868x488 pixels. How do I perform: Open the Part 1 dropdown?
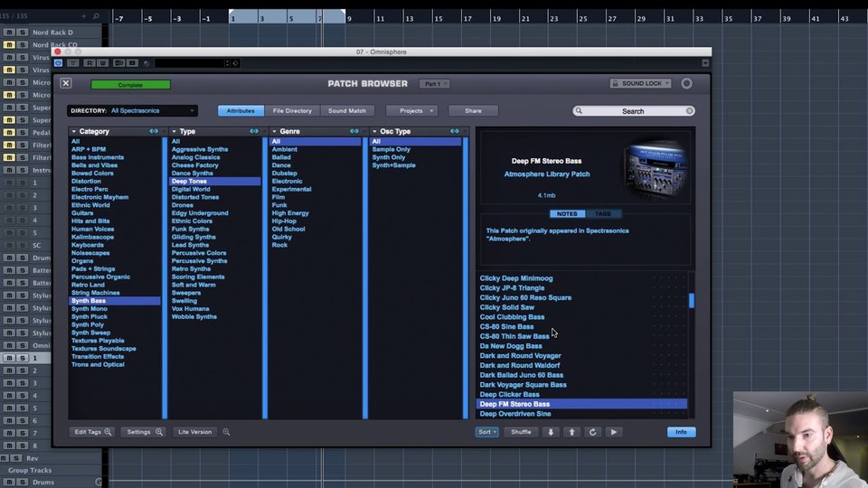pyautogui.click(x=435, y=83)
